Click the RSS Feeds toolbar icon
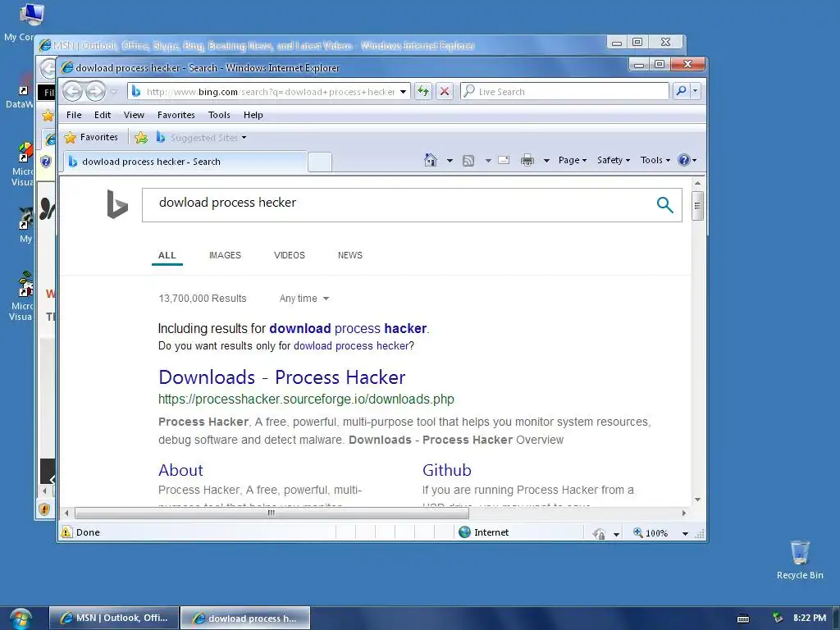The width and height of the screenshot is (840, 630). point(468,160)
